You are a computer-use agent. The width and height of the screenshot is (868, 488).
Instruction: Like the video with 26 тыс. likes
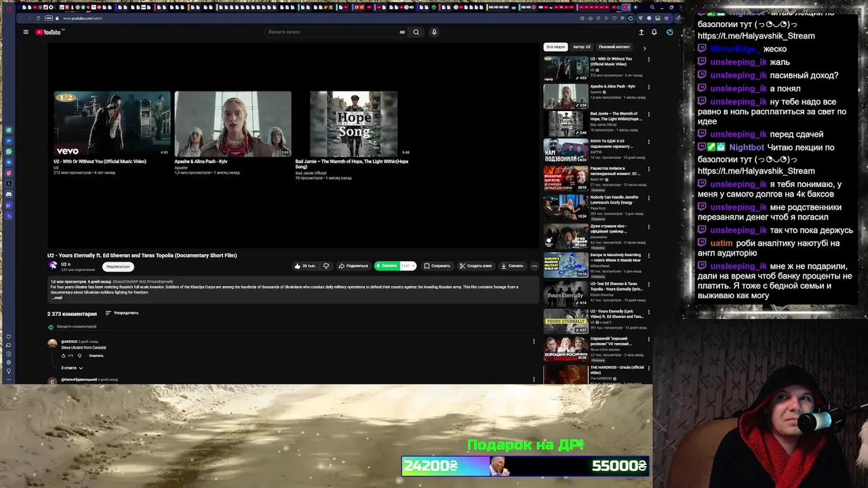[305, 266]
